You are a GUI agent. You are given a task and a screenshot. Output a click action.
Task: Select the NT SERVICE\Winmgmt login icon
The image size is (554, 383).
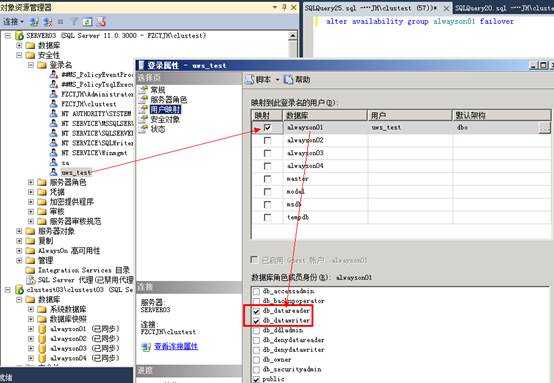pyautogui.click(x=53, y=153)
